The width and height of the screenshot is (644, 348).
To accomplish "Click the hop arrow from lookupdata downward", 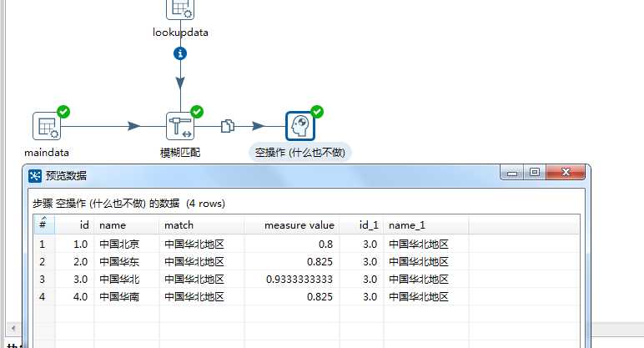I will (180, 83).
